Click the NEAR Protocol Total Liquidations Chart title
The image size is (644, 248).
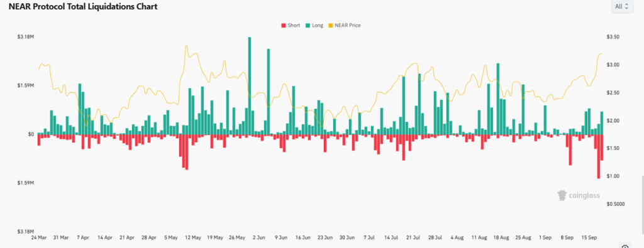click(83, 6)
